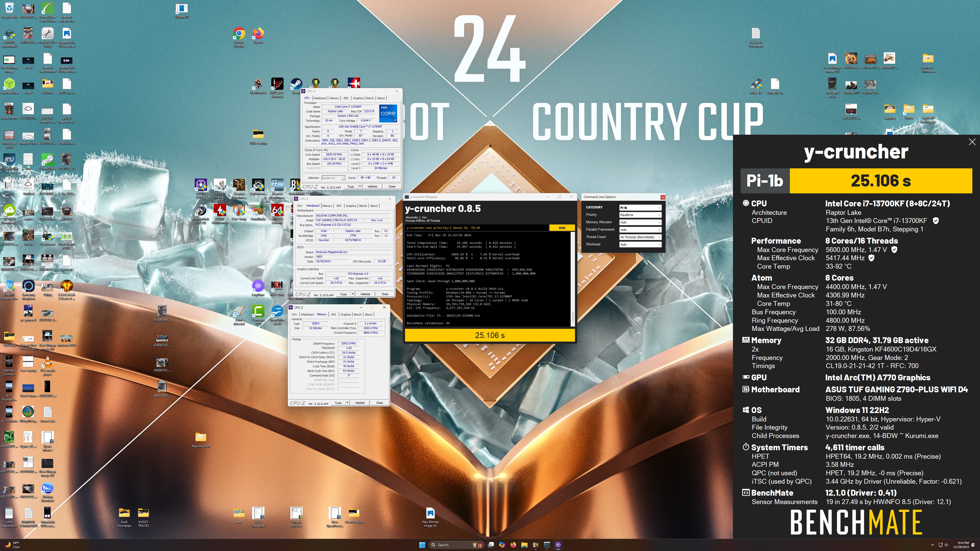Switch to Mainboard tab in Memory CPU-Z window

coord(307,315)
